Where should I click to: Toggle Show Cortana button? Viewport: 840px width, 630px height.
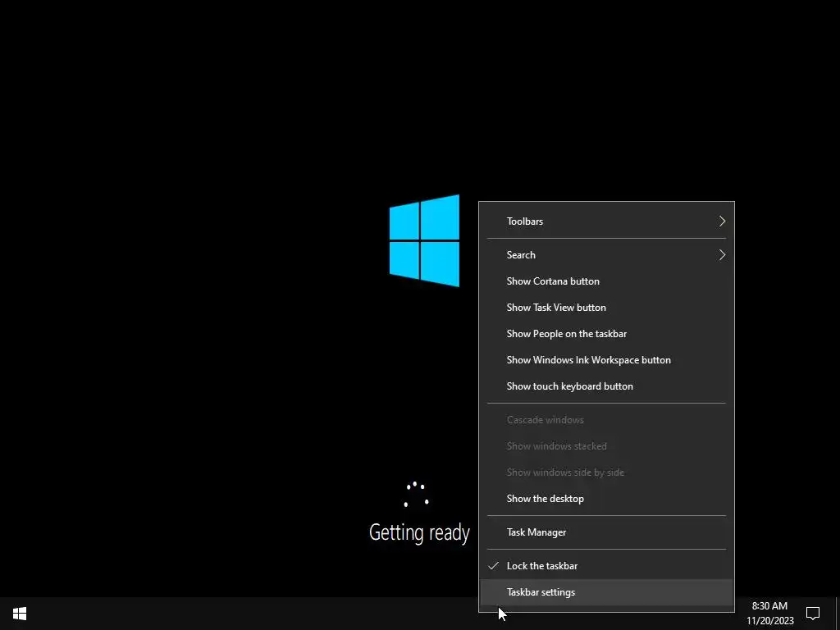606,281
